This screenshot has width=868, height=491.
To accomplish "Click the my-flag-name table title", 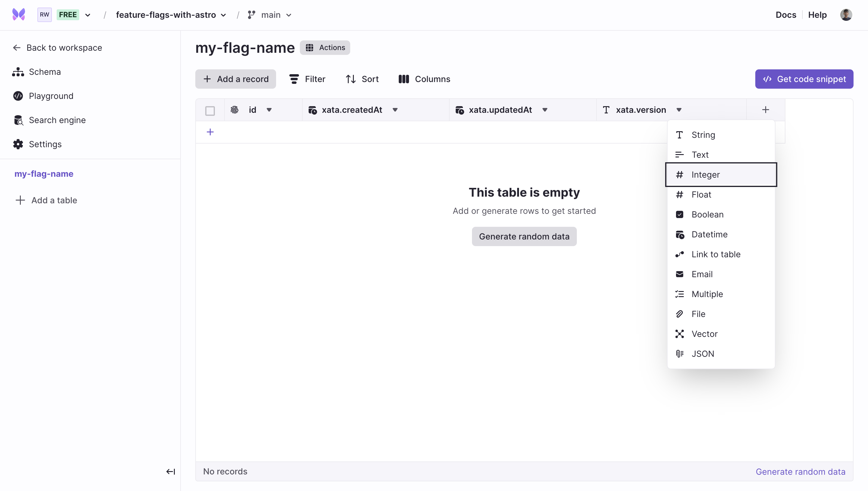I will click(245, 48).
